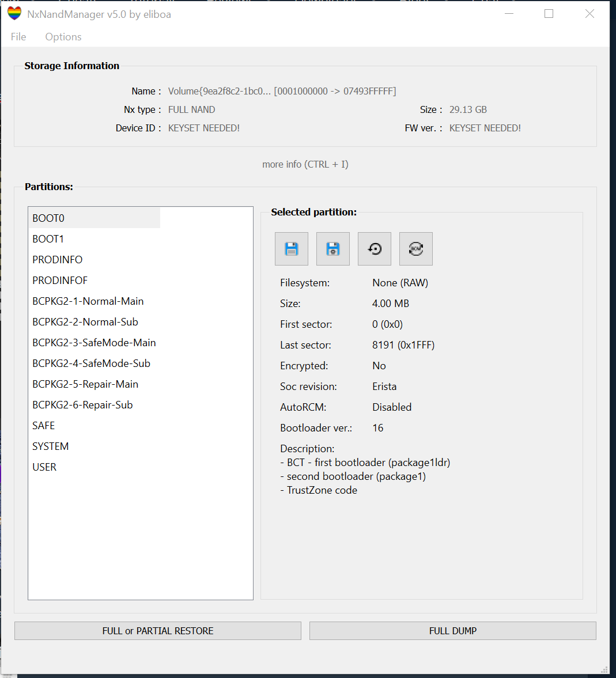Click the AutoRCM value Disabled
616x678 pixels.
(392, 407)
